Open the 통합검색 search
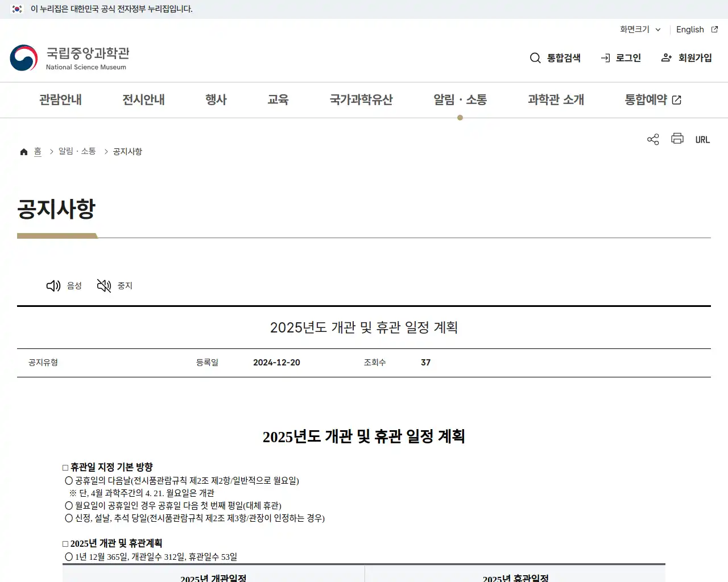The width and height of the screenshot is (728, 582). tap(555, 57)
